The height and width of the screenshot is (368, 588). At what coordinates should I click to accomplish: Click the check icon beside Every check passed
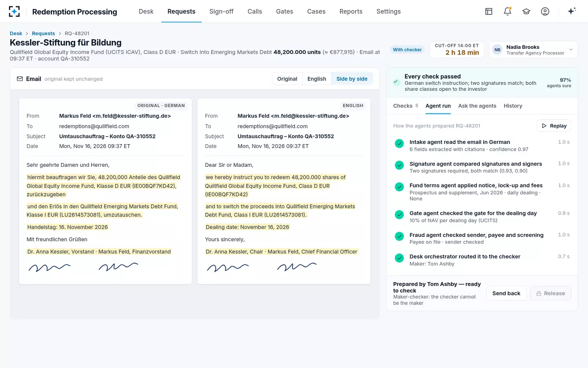pyautogui.click(x=396, y=82)
